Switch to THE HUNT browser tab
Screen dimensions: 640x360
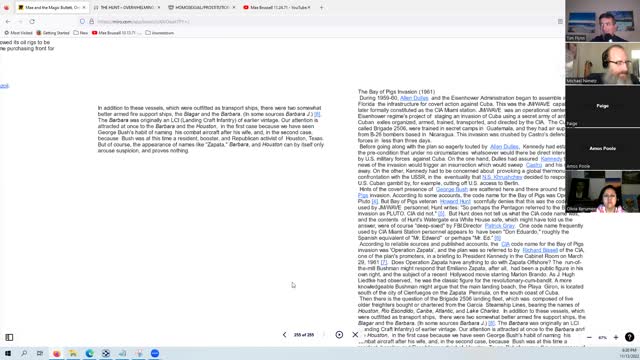point(127,7)
